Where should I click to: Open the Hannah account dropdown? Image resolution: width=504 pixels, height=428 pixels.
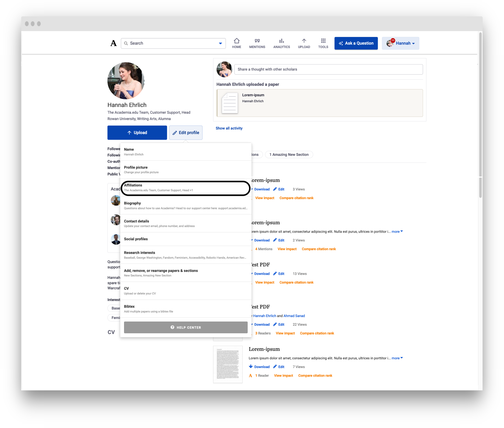[400, 43]
